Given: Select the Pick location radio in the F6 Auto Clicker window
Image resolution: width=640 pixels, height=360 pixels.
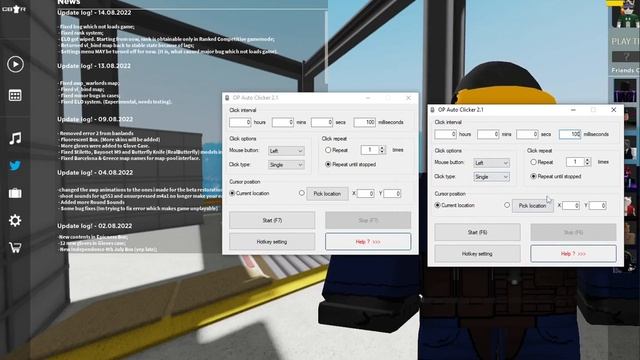Looking at the screenshot, I should (507, 205).
